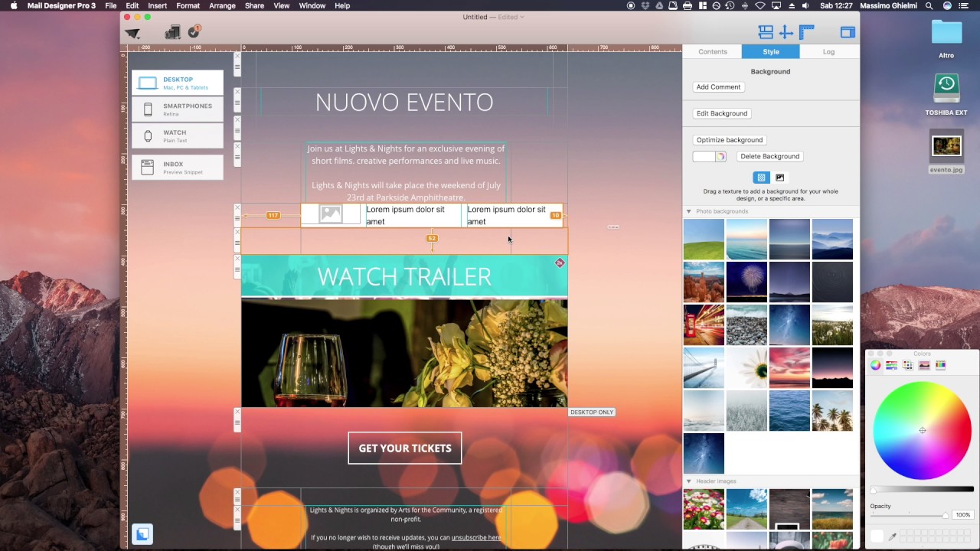
Task: Switch to the Contents tab
Action: click(713, 51)
